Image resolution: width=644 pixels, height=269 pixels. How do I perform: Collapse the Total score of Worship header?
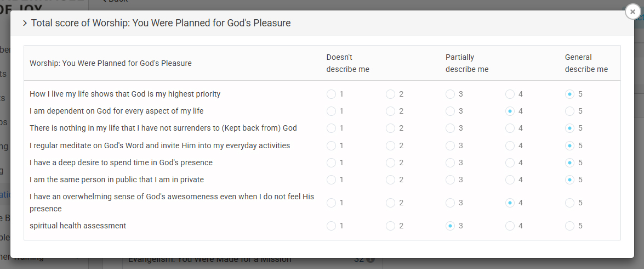pyautogui.click(x=25, y=23)
